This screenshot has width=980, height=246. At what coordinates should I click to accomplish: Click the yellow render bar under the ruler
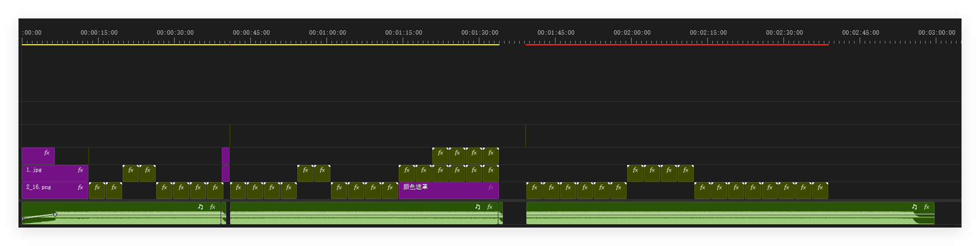coord(260,45)
